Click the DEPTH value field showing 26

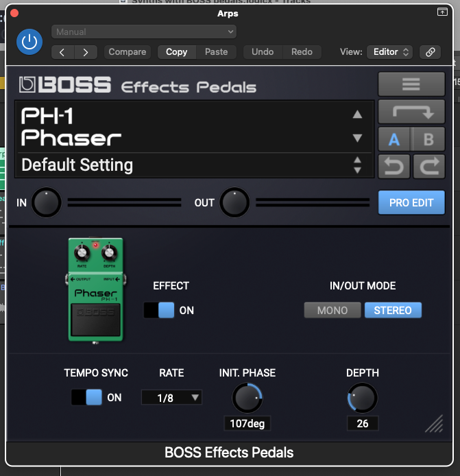(363, 423)
